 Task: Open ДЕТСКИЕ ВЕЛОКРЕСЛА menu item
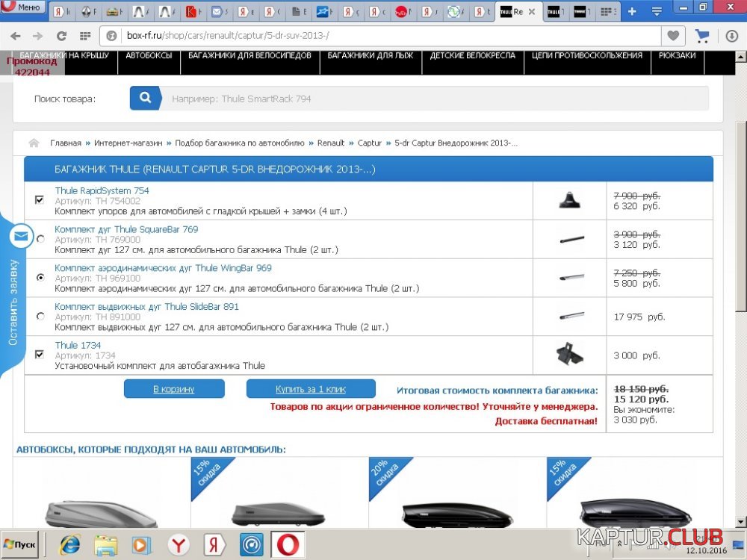pyautogui.click(x=473, y=56)
